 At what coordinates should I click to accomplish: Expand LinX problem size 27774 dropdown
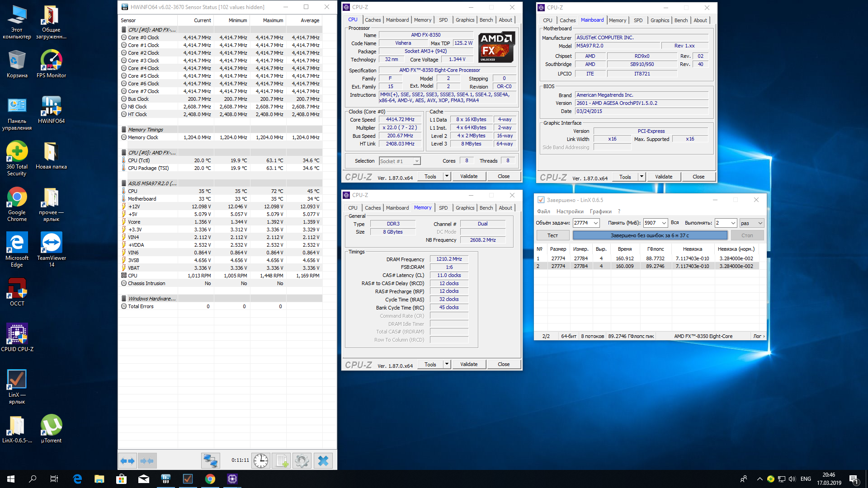click(595, 223)
